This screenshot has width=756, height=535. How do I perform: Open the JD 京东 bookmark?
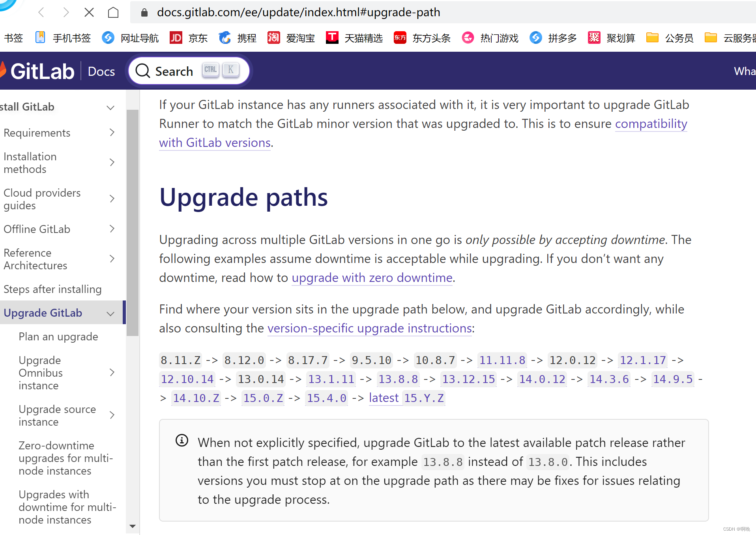click(x=189, y=38)
